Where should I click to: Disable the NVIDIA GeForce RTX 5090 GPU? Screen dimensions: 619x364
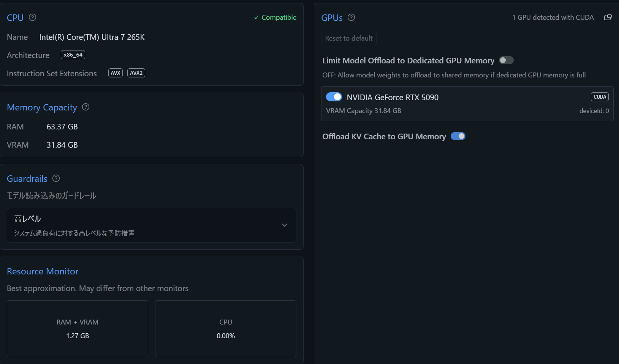pyautogui.click(x=334, y=97)
